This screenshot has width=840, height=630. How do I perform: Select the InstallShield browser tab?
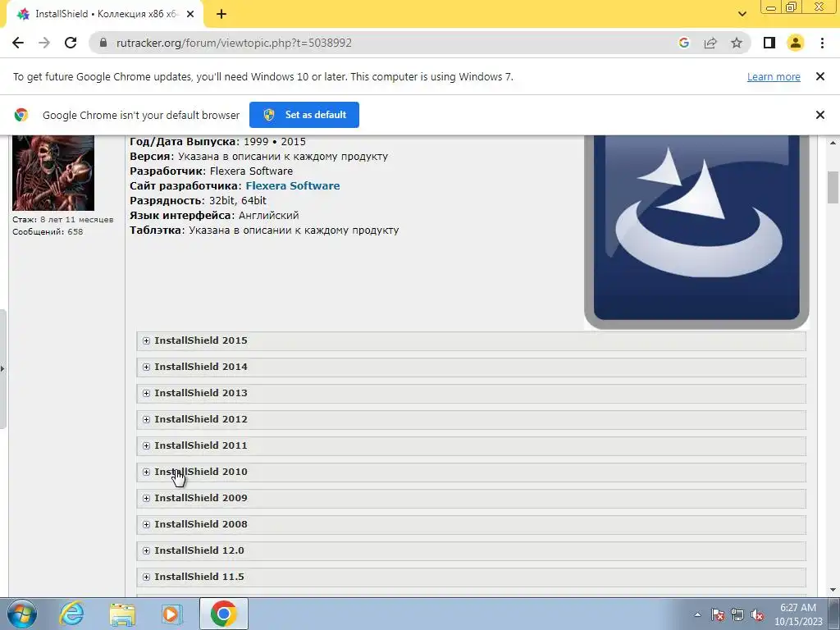104,14
